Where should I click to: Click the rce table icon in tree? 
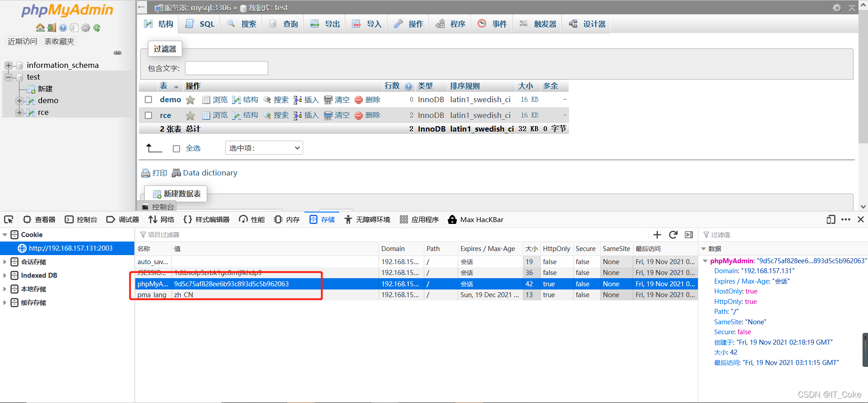point(30,112)
